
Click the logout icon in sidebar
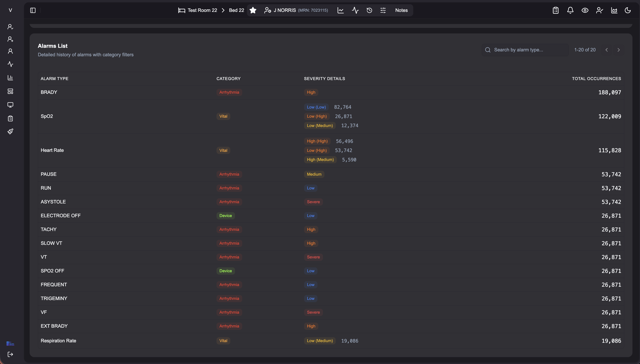pos(10,354)
